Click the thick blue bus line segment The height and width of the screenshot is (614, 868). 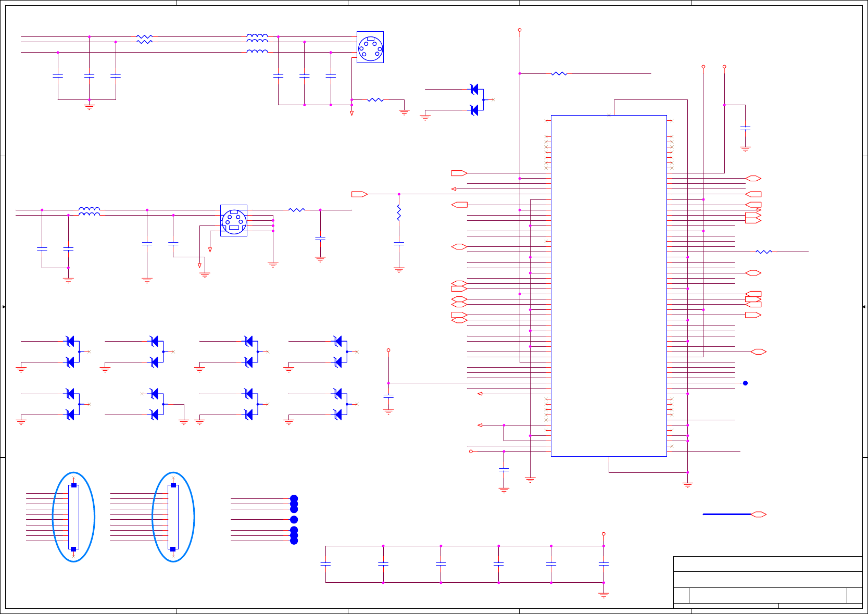click(727, 515)
